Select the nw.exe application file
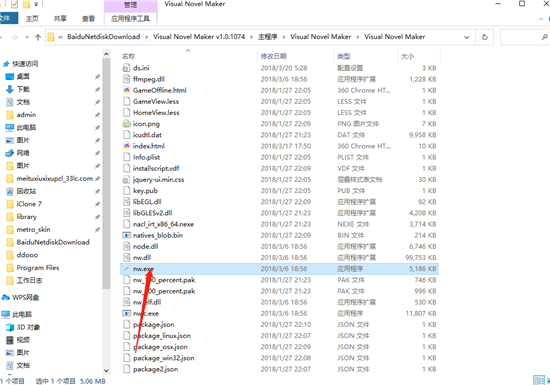This screenshot has height=385, width=550. coord(279,269)
